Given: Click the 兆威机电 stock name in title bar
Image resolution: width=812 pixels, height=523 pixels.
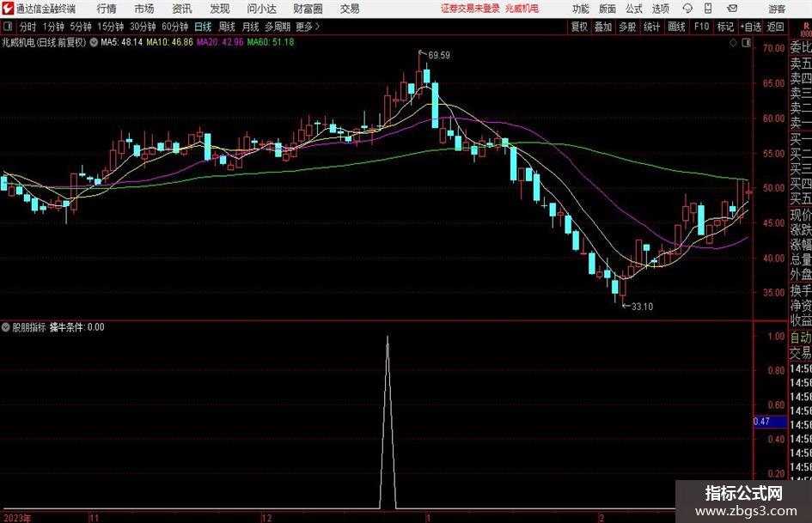Looking at the screenshot, I should coord(522,9).
